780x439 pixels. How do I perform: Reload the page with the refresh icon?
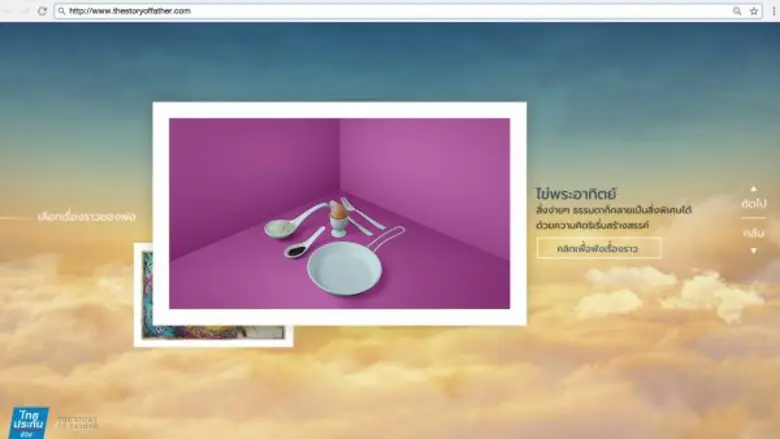42,11
